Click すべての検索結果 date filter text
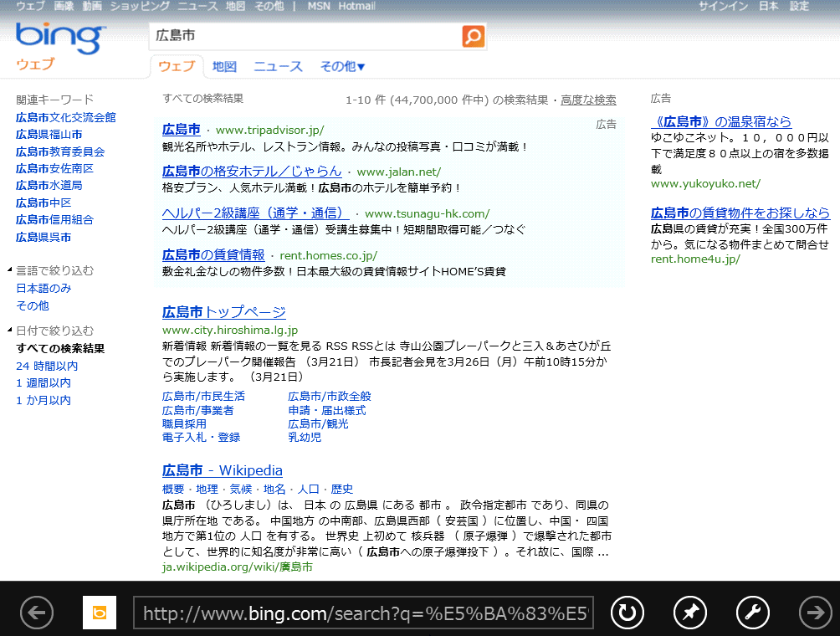This screenshot has width=840, height=636. click(x=60, y=348)
